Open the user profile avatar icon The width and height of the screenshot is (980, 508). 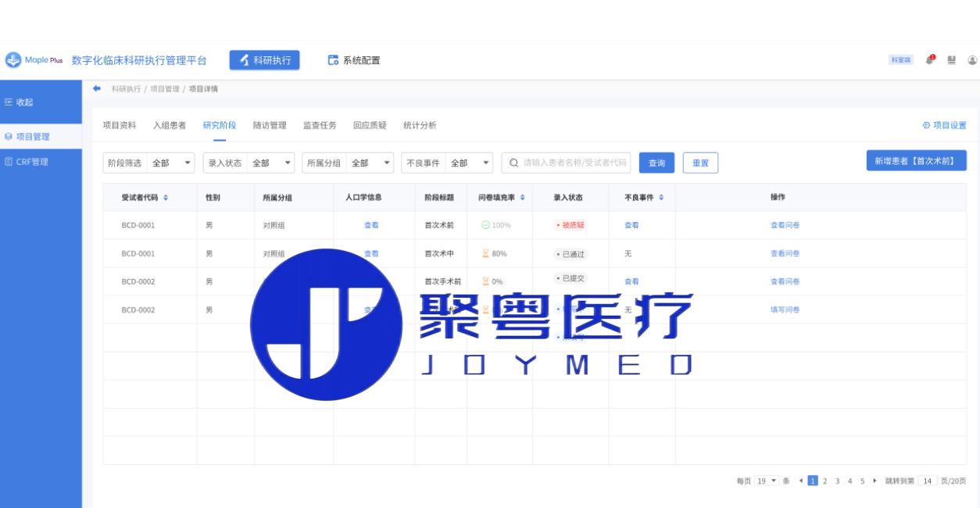972,60
